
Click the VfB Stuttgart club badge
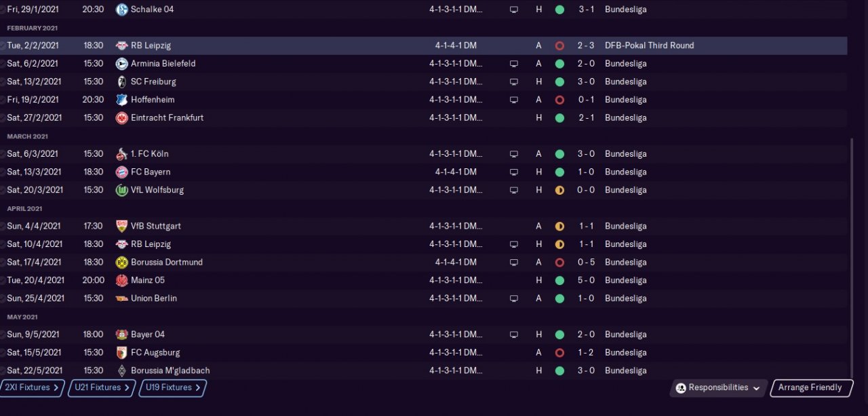click(x=122, y=226)
